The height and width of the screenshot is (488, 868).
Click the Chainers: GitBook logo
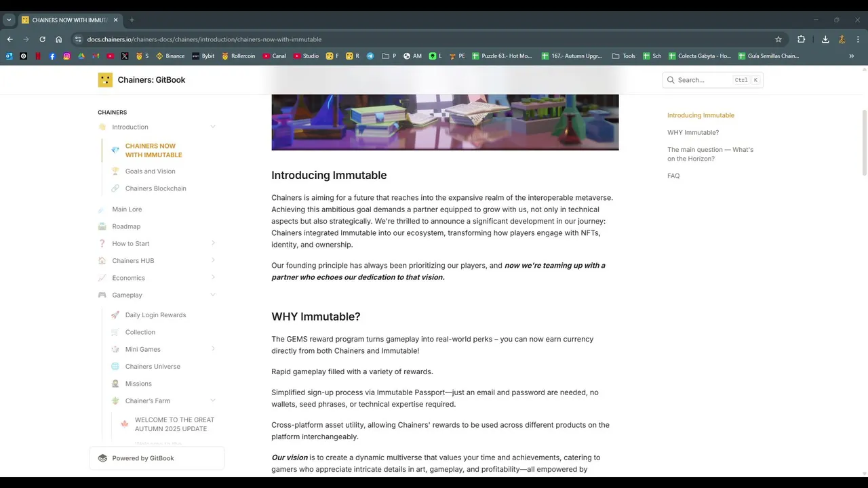point(142,80)
